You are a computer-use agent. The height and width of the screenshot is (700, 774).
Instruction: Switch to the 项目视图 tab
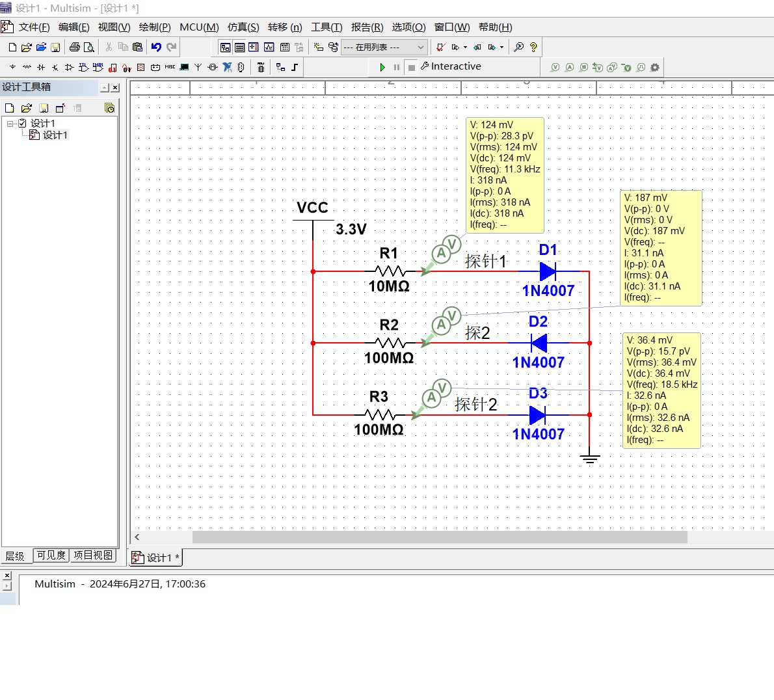pyautogui.click(x=93, y=556)
